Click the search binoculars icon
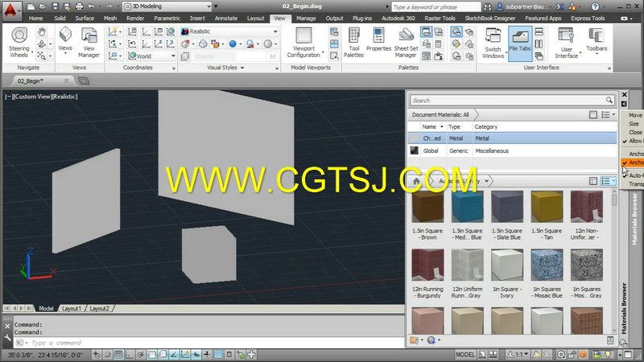The width and height of the screenshot is (644, 362). pyautogui.click(x=488, y=6)
